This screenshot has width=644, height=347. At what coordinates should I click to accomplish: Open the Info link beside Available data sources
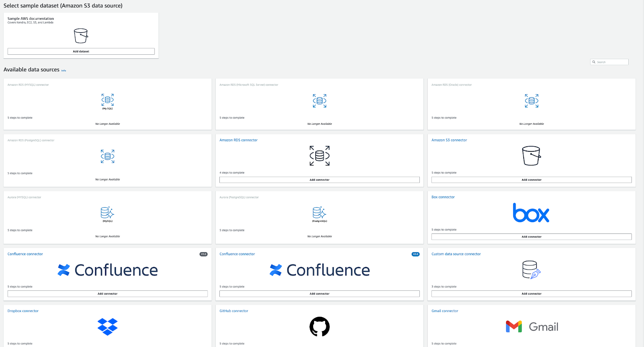tap(64, 70)
